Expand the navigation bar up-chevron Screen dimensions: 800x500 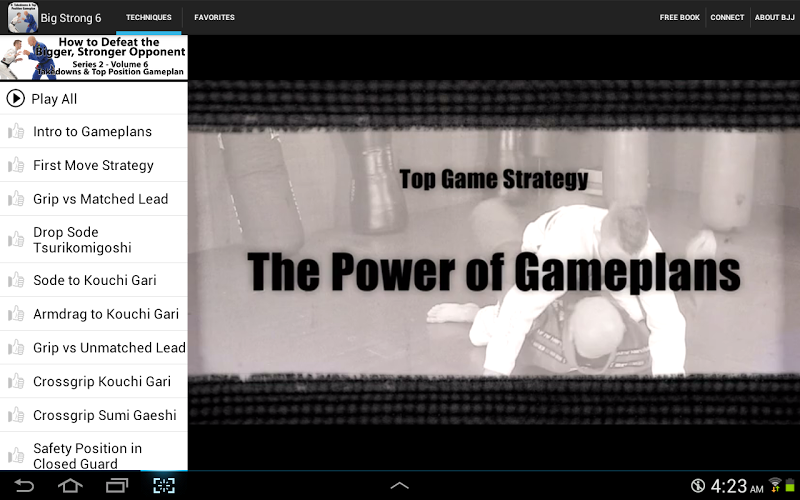coord(399,486)
